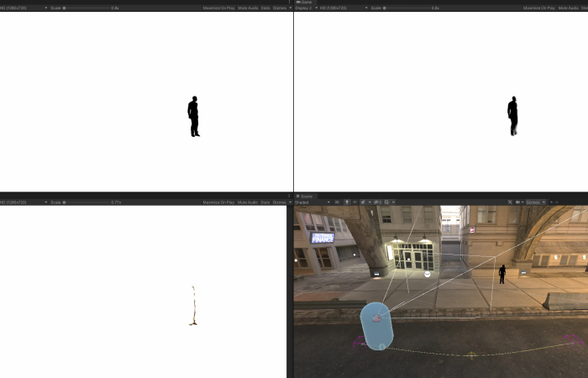
Task: Open the Display 2 dropdown in the top-right Game view
Action: click(x=305, y=8)
